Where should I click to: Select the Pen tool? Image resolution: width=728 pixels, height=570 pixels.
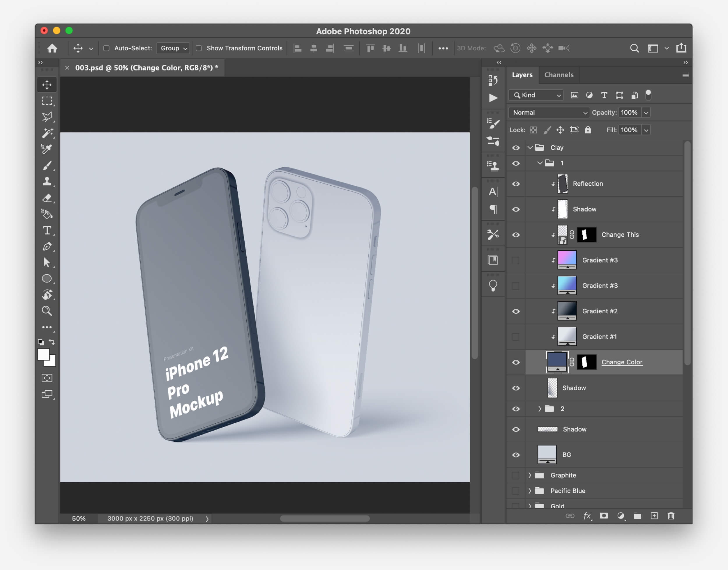click(47, 246)
